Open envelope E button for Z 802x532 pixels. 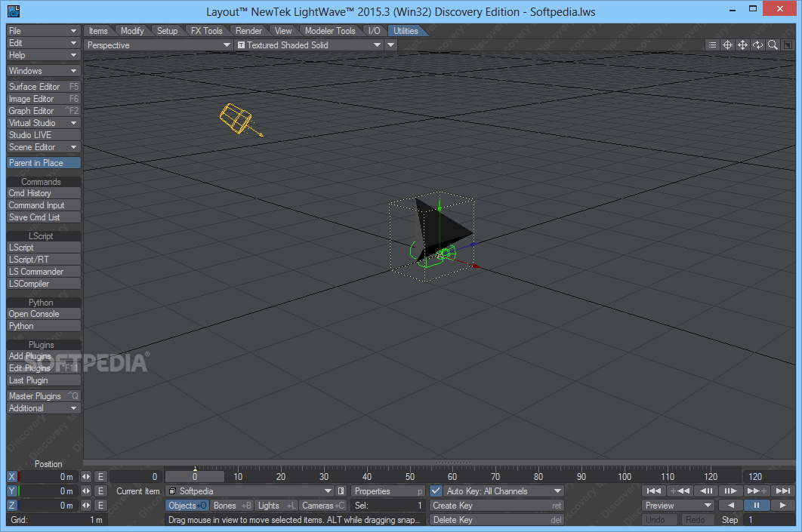pyautogui.click(x=100, y=505)
